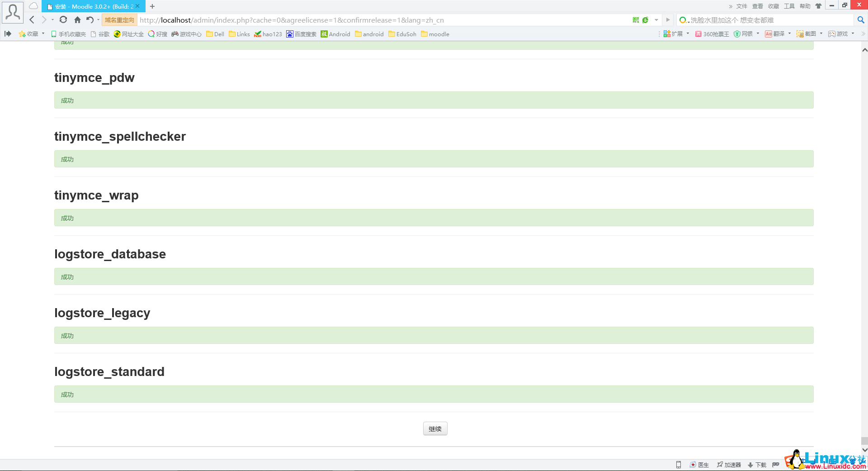The image size is (868, 471).
Task: Open the accelerator (加速器) tool
Action: point(729,465)
